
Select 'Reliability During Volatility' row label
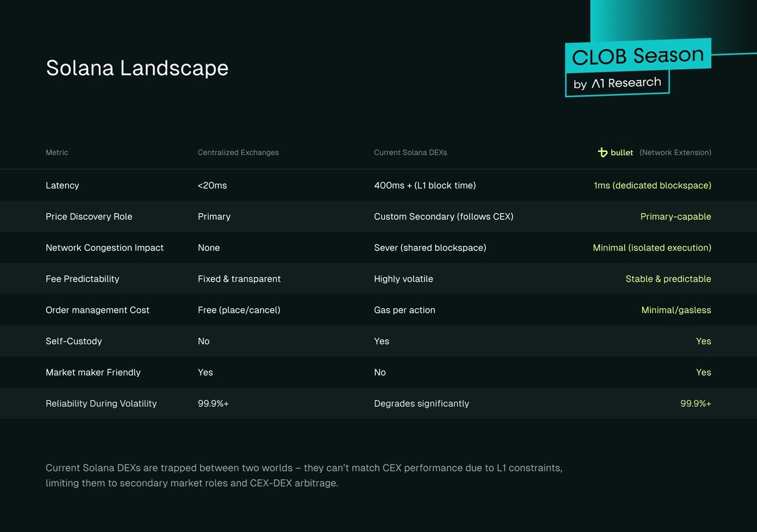[101, 403]
